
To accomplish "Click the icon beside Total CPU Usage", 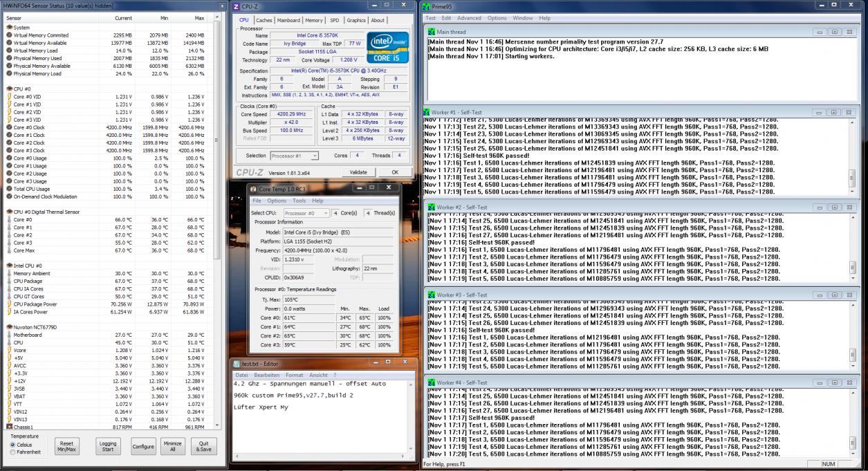I will (x=10, y=189).
